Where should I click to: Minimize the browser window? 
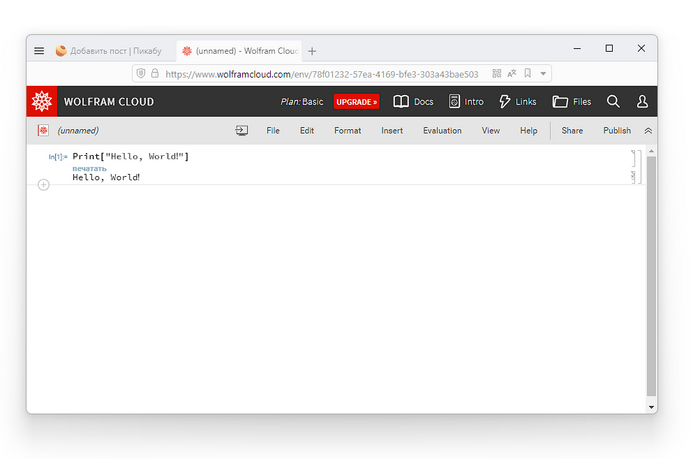[577, 48]
